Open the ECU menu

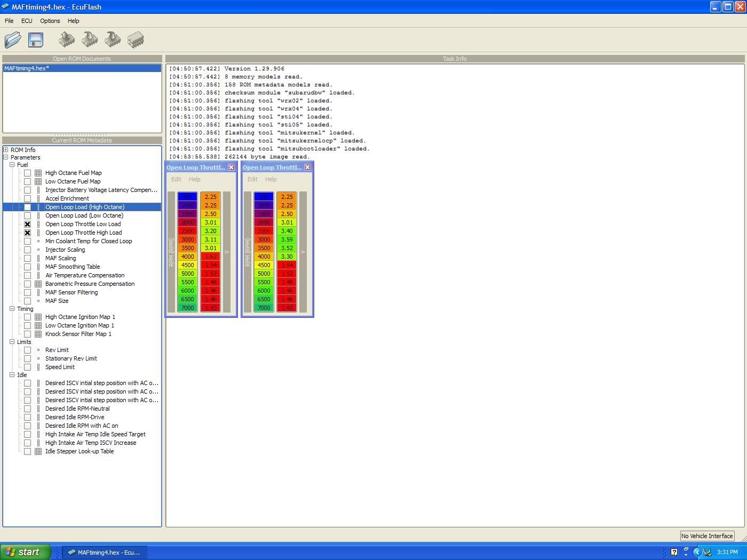click(x=27, y=21)
